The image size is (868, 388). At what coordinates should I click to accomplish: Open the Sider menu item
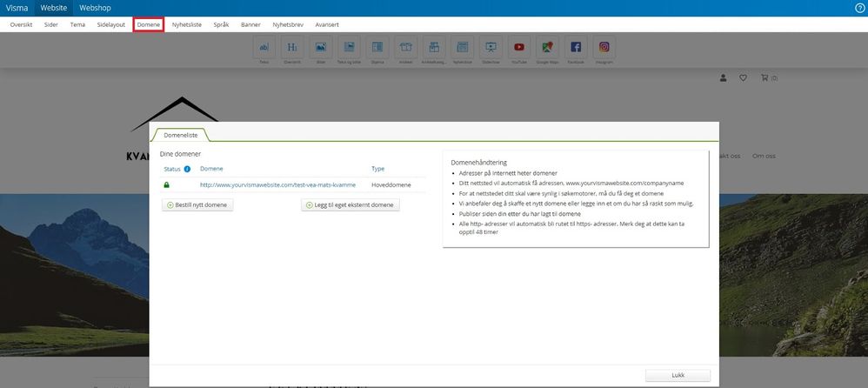[x=51, y=25]
